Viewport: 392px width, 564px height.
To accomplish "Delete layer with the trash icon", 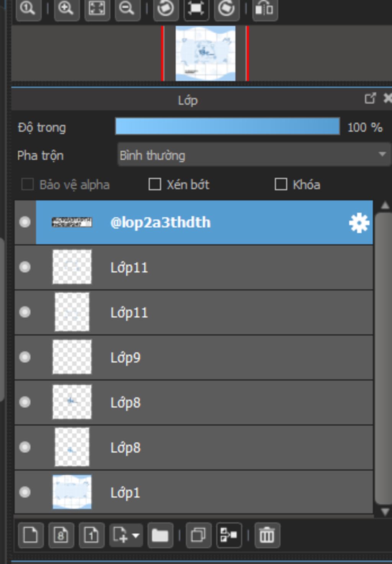I will (267, 535).
